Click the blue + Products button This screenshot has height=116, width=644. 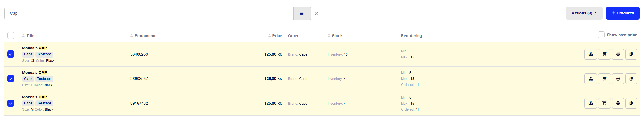[623, 13]
